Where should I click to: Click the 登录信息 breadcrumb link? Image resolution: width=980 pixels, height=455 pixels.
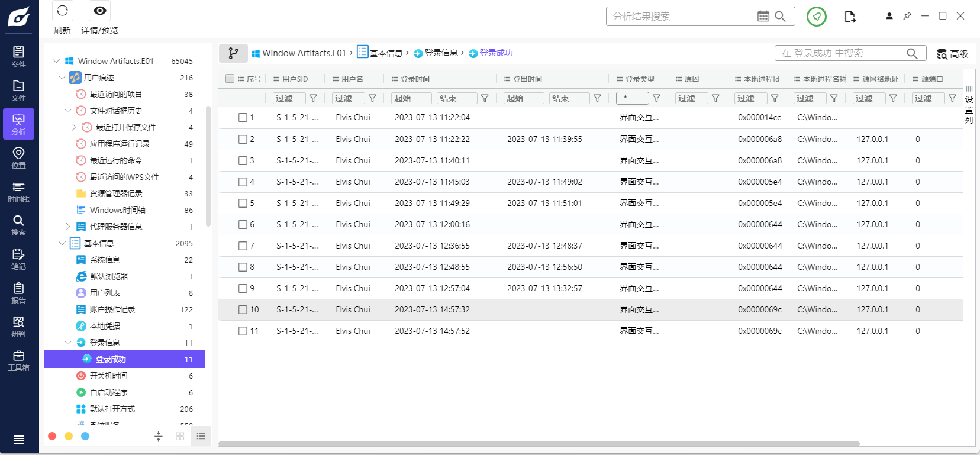point(441,53)
